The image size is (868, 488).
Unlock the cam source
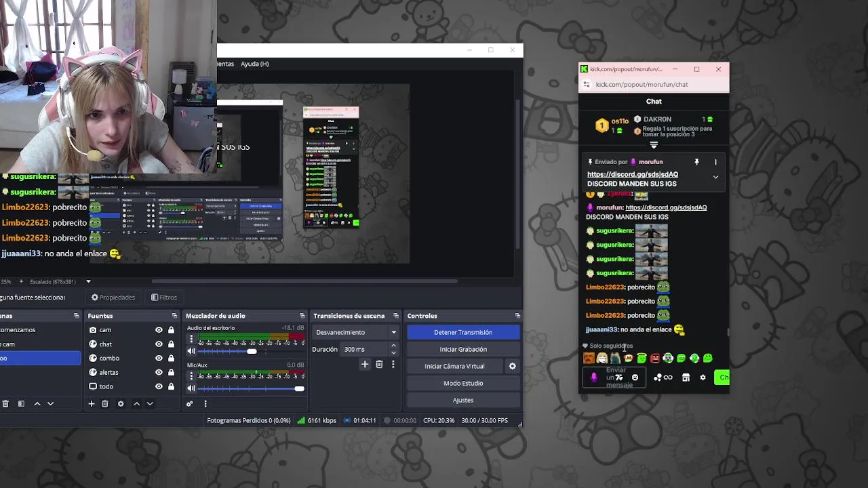[x=171, y=330]
